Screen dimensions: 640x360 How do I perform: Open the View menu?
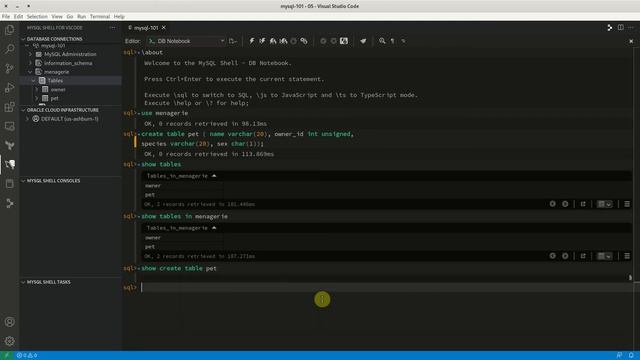(x=57, y=16)
